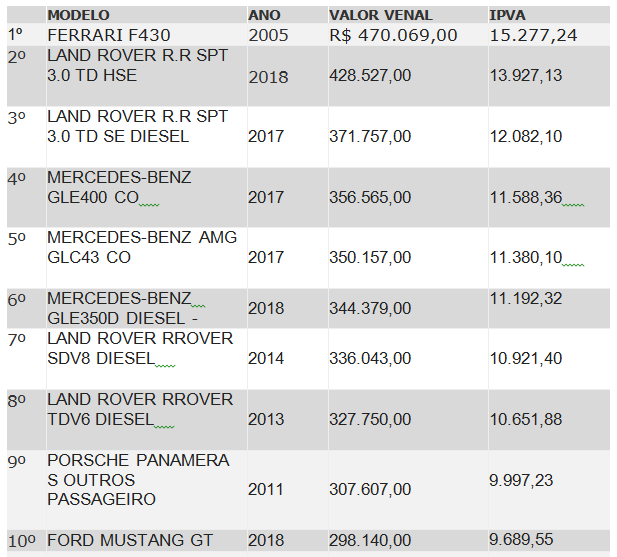
Task: Click the ANO column header
Action: pos(264,16)
